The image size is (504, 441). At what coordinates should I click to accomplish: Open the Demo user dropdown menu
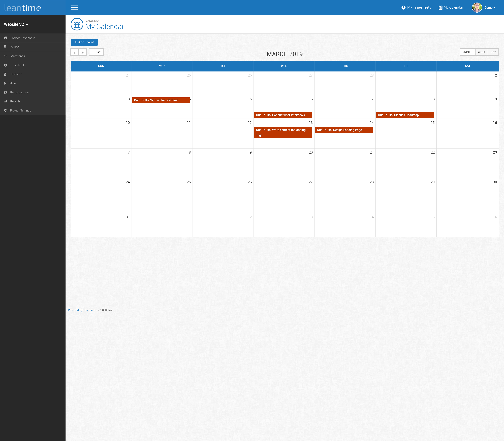(489, 8)
